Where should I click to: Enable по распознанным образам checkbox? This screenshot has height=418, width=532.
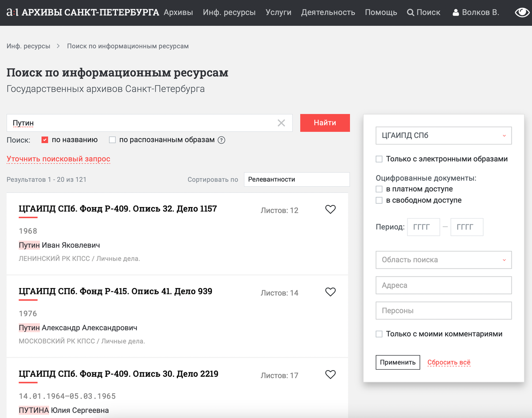point(112,140)
